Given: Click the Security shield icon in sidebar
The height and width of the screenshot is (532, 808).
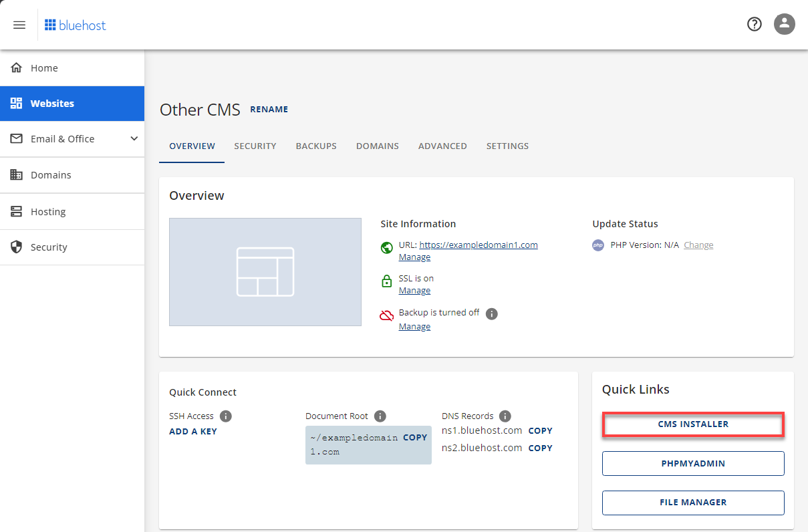Looking at the screenshot, I should tap(17, 247).
